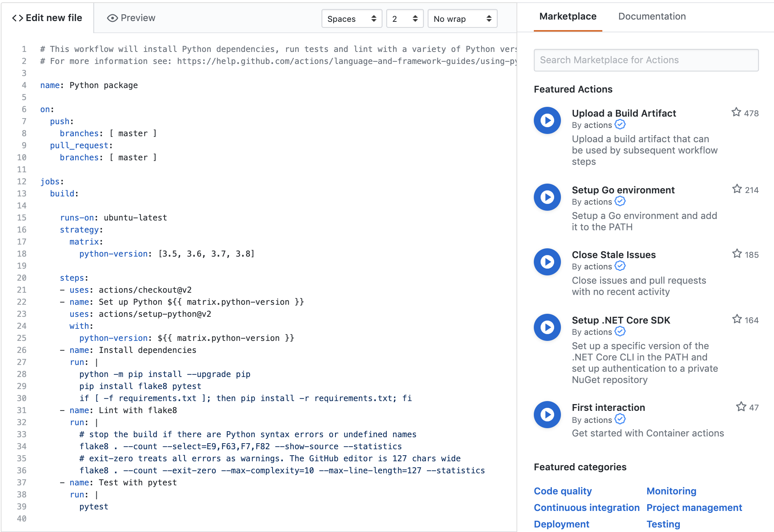The image size is (774, 532).
Task: Click the star next to First interaction
Action: 741,407
